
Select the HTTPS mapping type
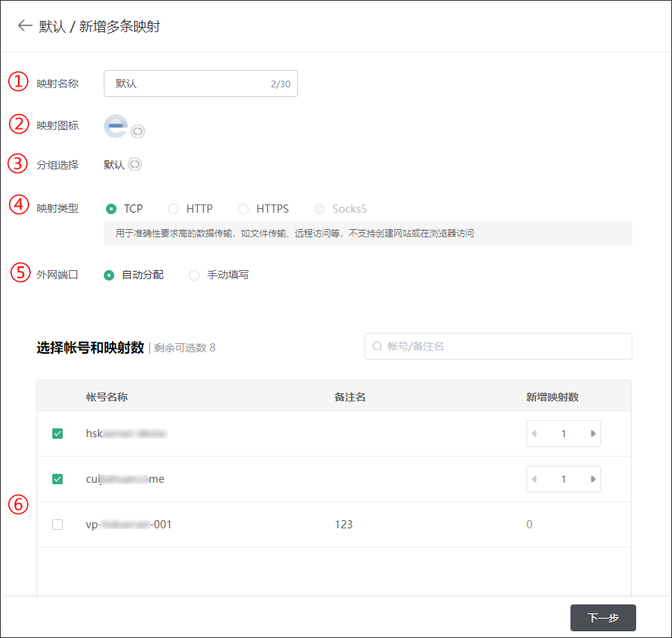tap(243, 209)
